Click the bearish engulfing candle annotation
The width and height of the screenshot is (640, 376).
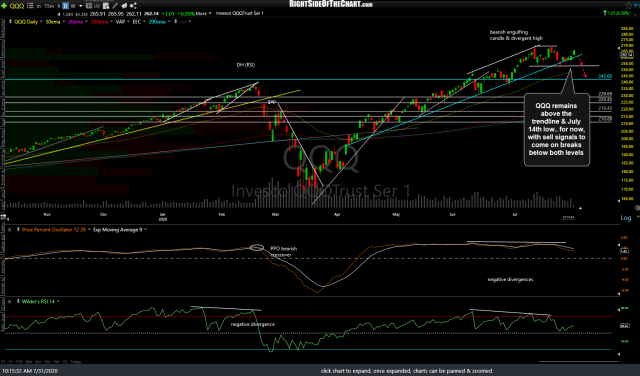[x=516, y=35]
